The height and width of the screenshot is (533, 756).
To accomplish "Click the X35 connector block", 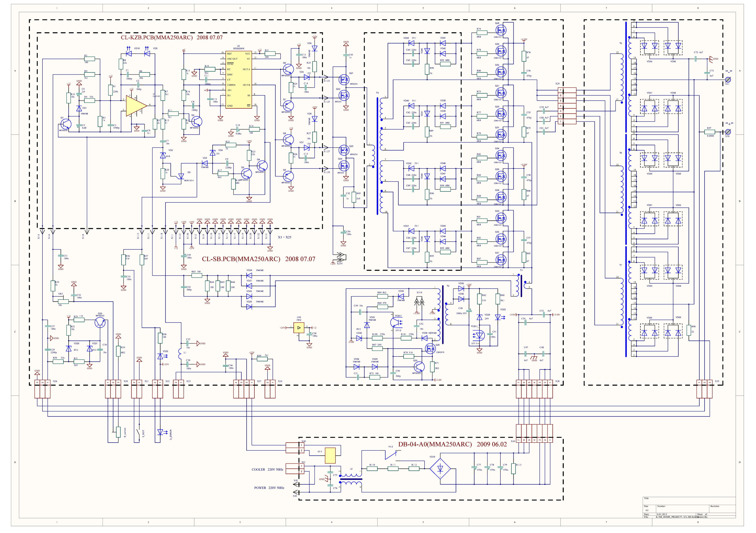I will click(x=704, y=389).
